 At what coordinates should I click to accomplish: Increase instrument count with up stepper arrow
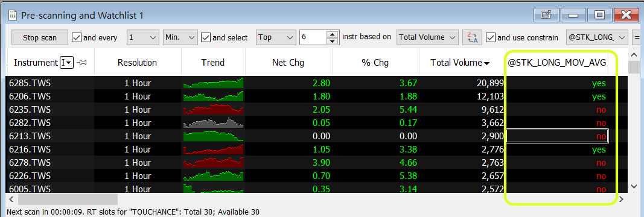(x=333, y=34)
